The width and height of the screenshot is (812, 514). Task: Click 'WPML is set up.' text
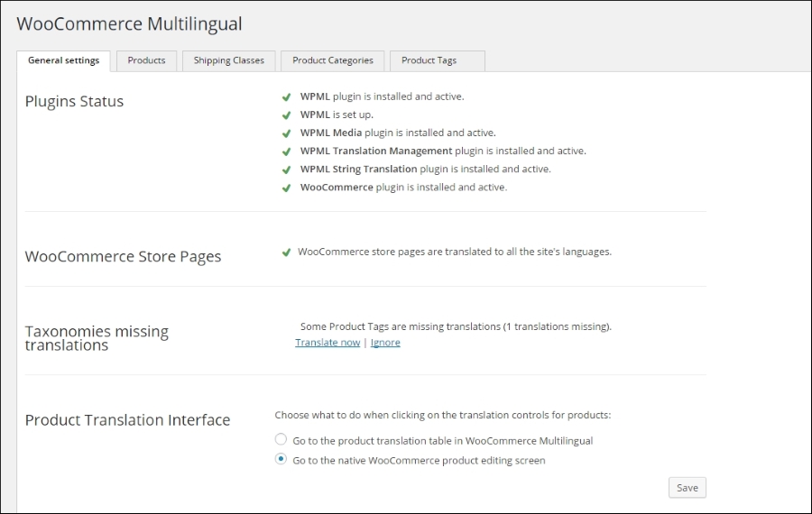(x=337, y=115)
